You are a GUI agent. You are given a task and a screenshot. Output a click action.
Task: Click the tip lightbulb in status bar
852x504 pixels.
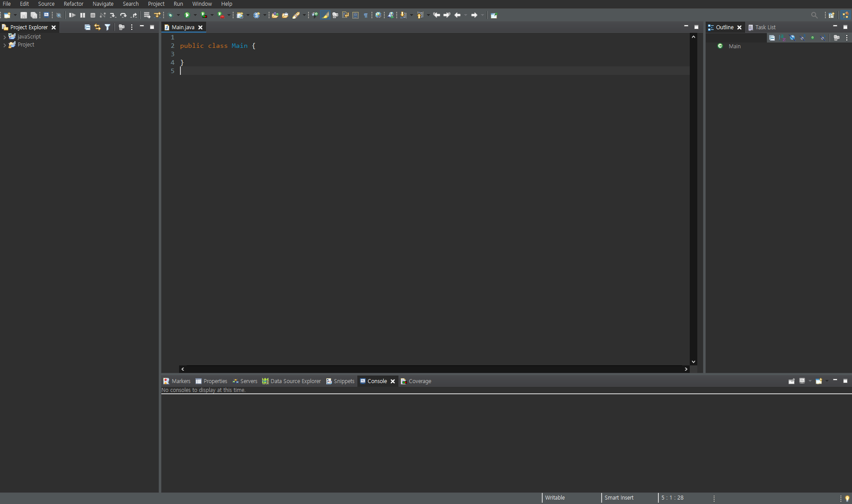[x=847, y=498]
